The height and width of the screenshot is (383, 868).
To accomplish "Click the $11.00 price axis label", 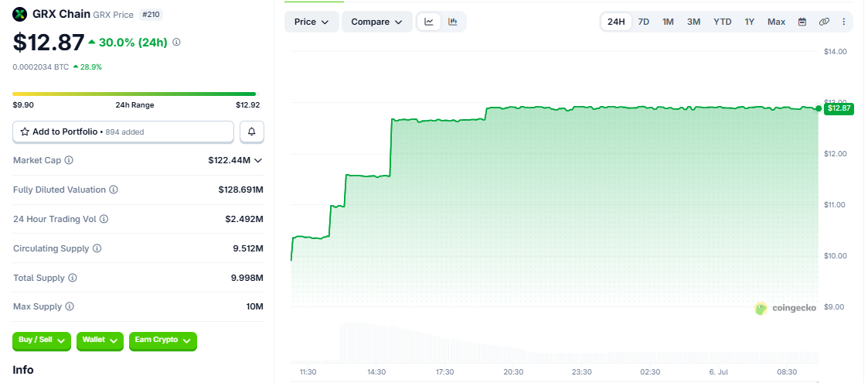I will pos(836,204).
